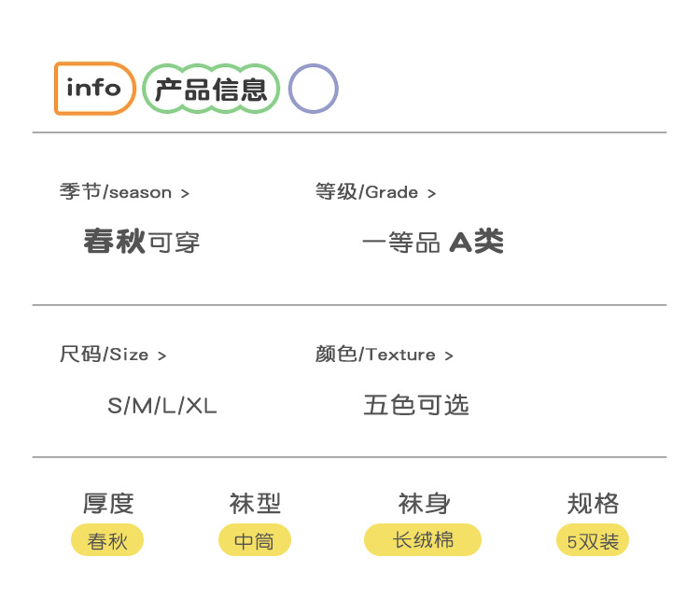Click the 春秋可穿 season value
Screen dimensions: 700x599
point(142,242)
